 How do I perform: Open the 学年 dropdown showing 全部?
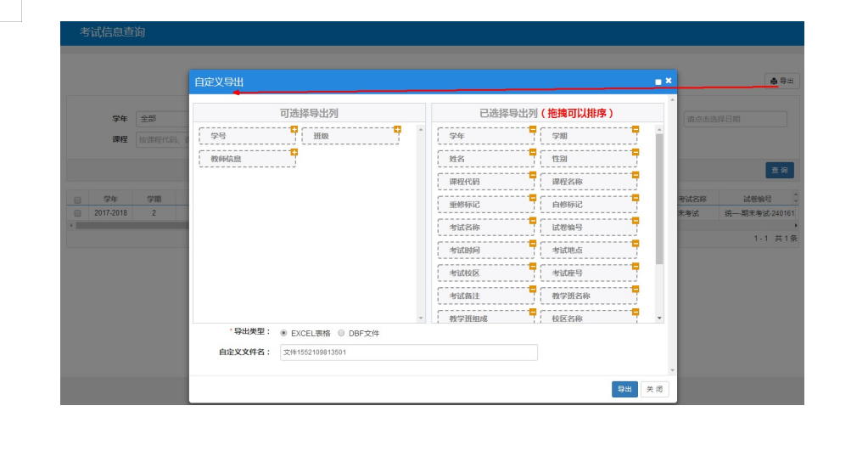coord(161,120)
